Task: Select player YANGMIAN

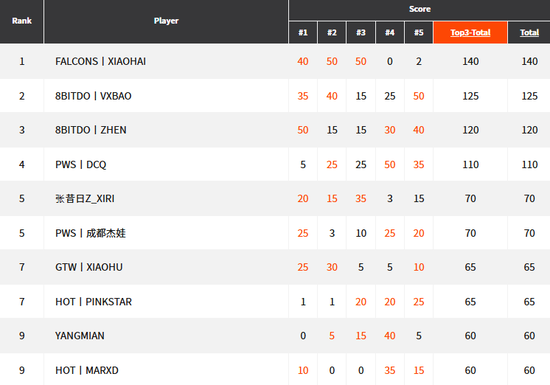Action: (x=80, y=336)
